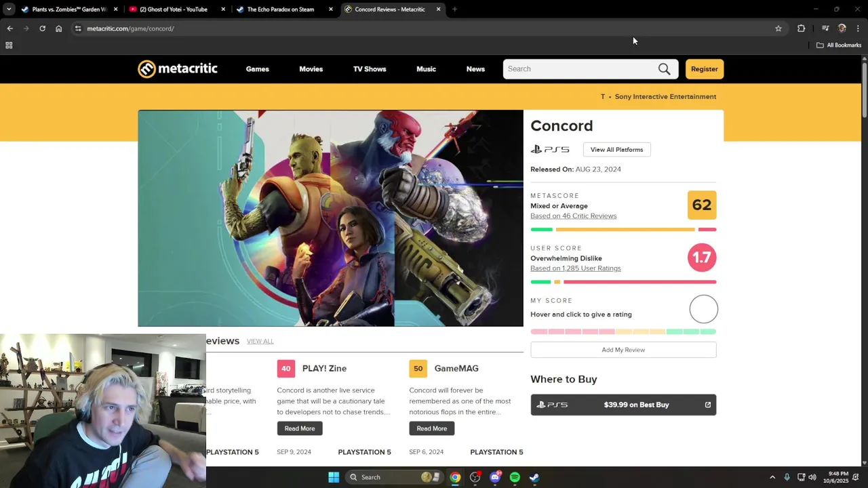The image size is (868, 488).
Task: Open Spotify from the taskbar
Action: [515, 477]
